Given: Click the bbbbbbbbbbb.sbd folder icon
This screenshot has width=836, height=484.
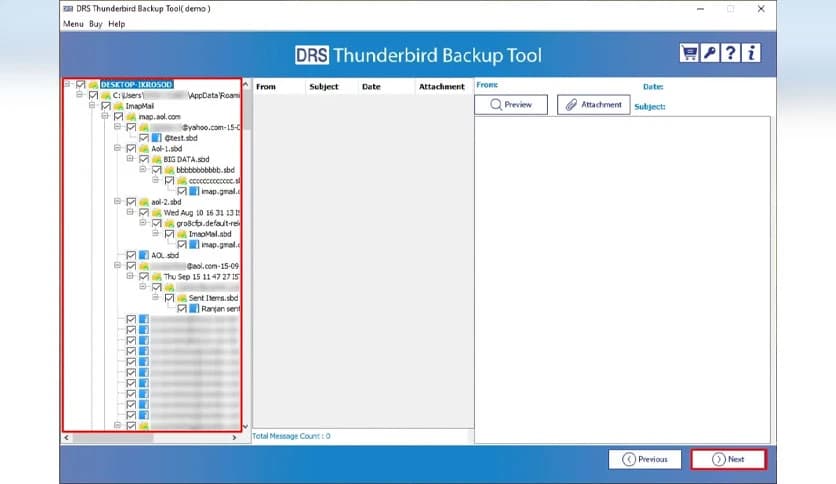Looking at the screenshot, I should 169,170.
